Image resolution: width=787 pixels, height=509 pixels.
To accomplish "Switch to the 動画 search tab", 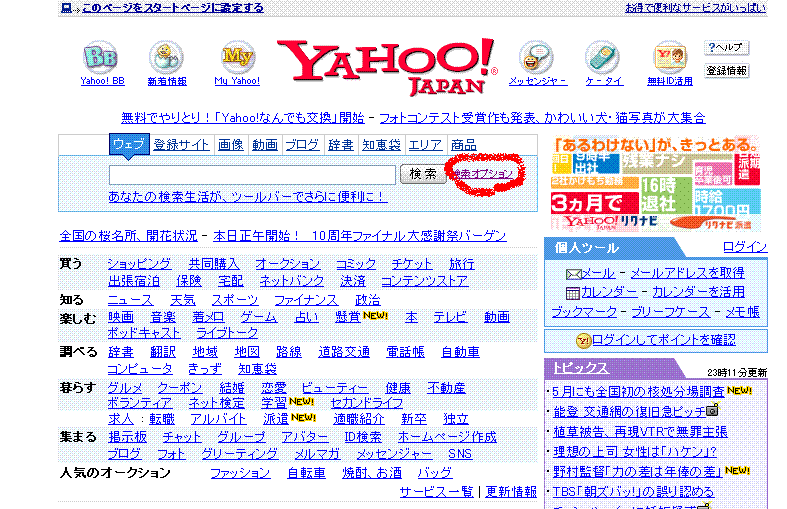I will pyautogui.click(x=265, y=145).
